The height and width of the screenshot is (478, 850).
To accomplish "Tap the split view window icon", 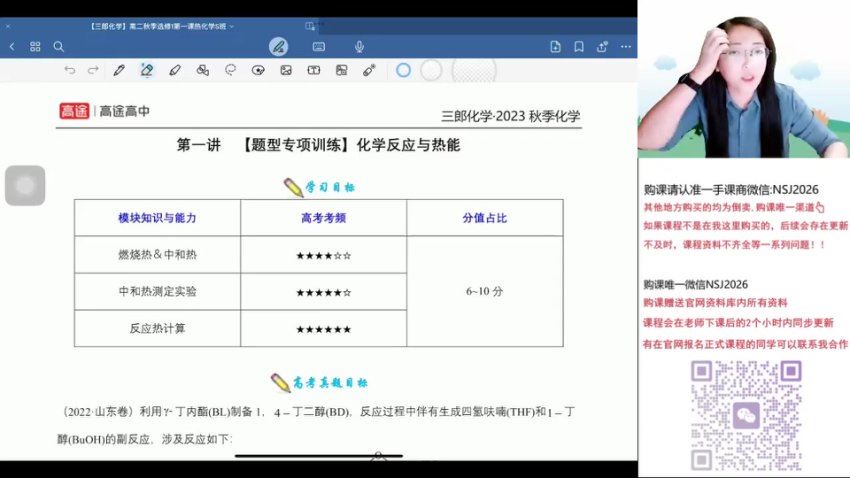I will (310, 25).
